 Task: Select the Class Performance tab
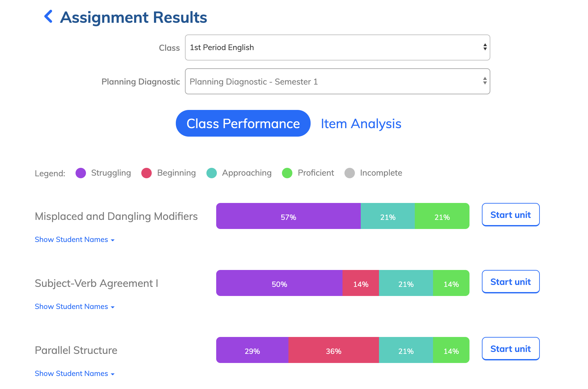pos(243,124)
